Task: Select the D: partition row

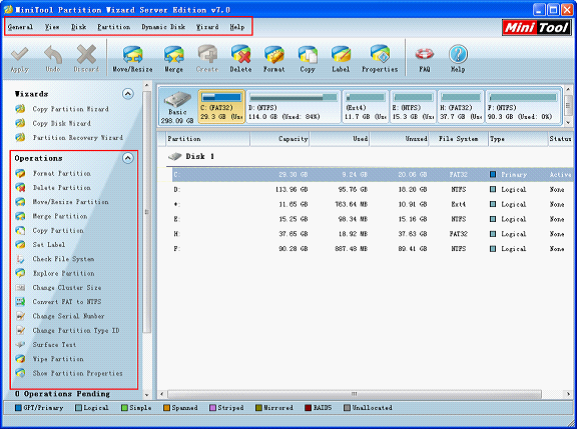Action: [372, 190]
